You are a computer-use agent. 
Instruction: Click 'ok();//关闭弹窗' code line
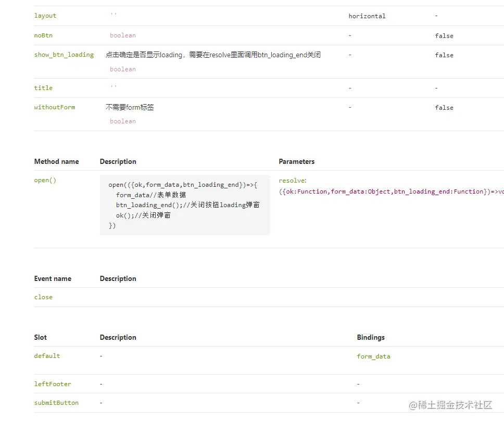tap(143, 215)
